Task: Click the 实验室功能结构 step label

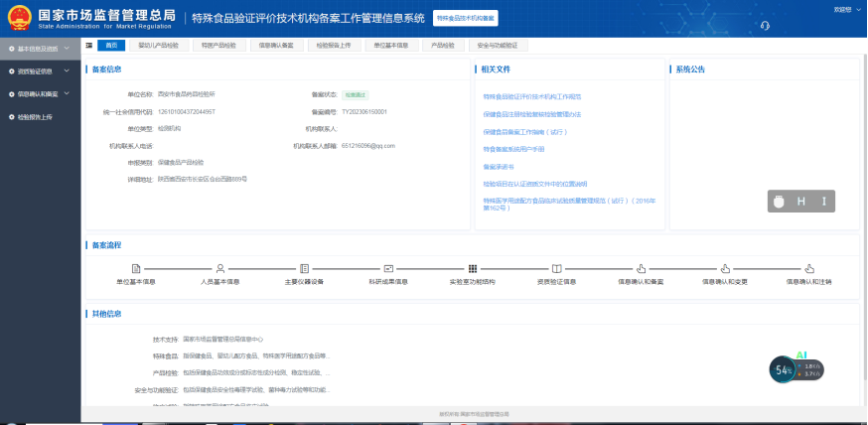Action: 472,282
